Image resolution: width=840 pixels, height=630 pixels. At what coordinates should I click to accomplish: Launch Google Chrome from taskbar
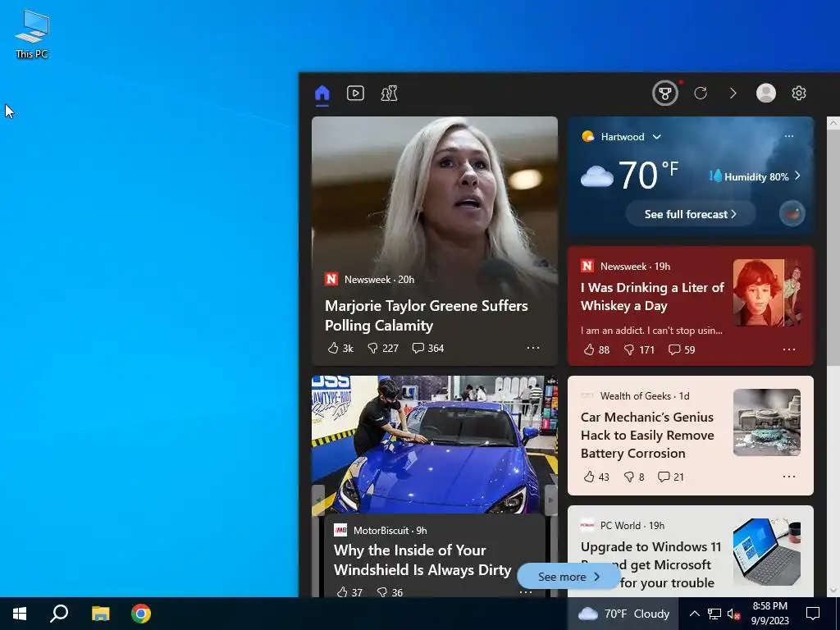click(141, 614)
